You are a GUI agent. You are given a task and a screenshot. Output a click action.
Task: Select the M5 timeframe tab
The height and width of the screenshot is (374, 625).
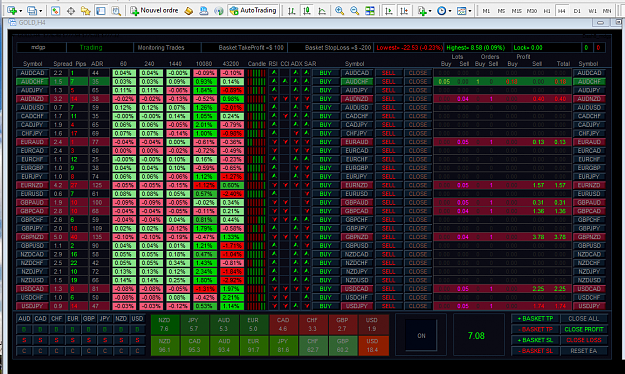[x=501, y=11]
